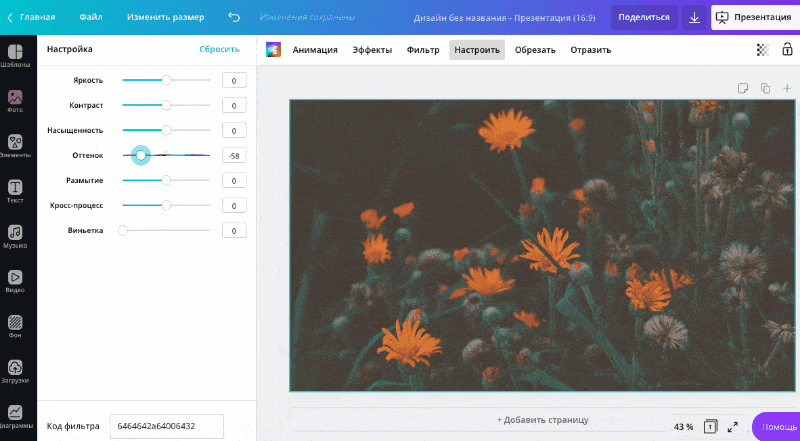Screen dimensions: 800x441
Task: Click the download arrow icon
Action: point(694,17)
